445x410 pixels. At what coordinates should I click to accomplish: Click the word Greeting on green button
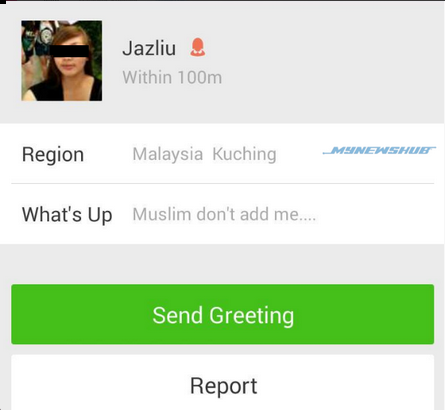tap(252, 316)
